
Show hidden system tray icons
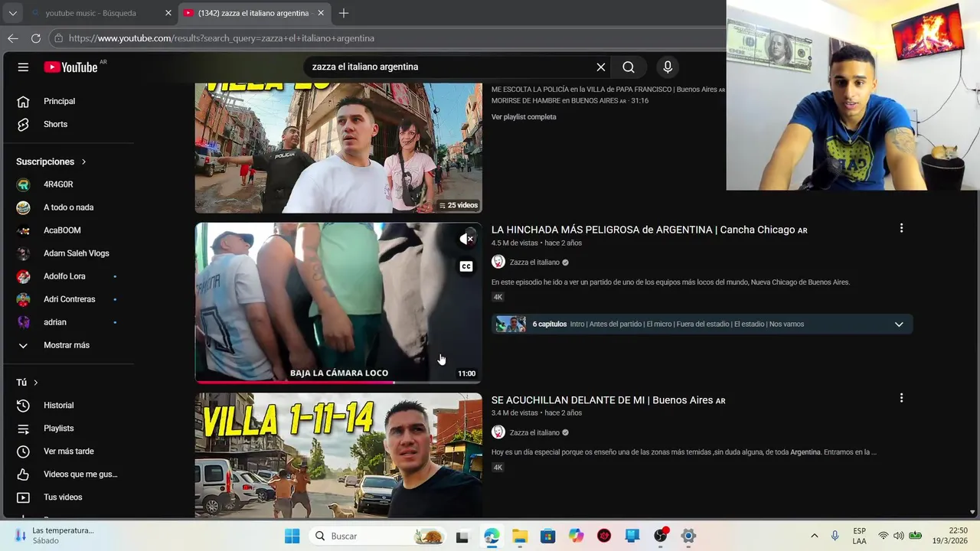coord(814,536)
